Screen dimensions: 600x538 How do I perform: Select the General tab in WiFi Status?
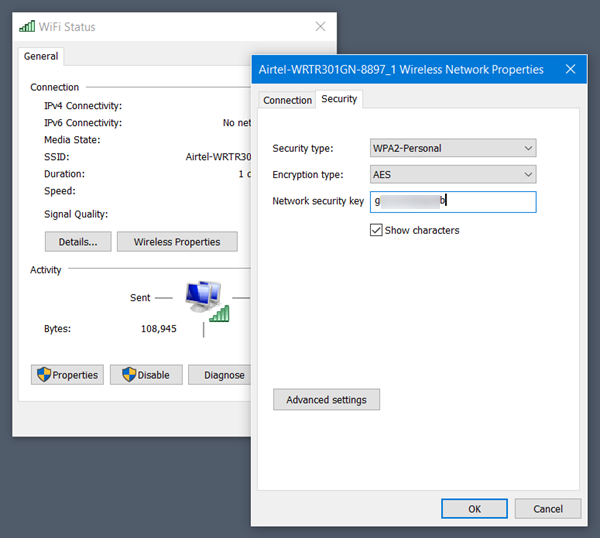point(41,56)
